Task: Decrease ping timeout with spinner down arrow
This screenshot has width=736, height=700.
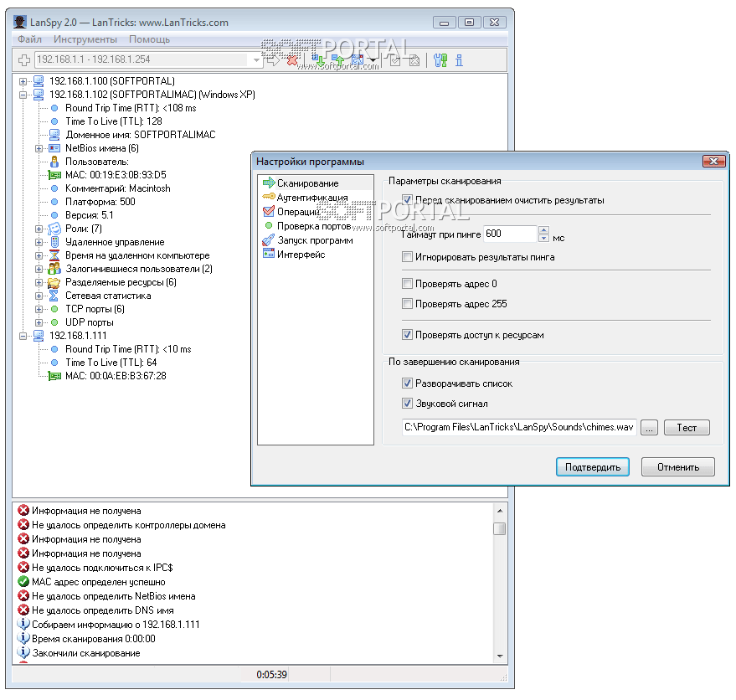Action: tap(543, 238)
